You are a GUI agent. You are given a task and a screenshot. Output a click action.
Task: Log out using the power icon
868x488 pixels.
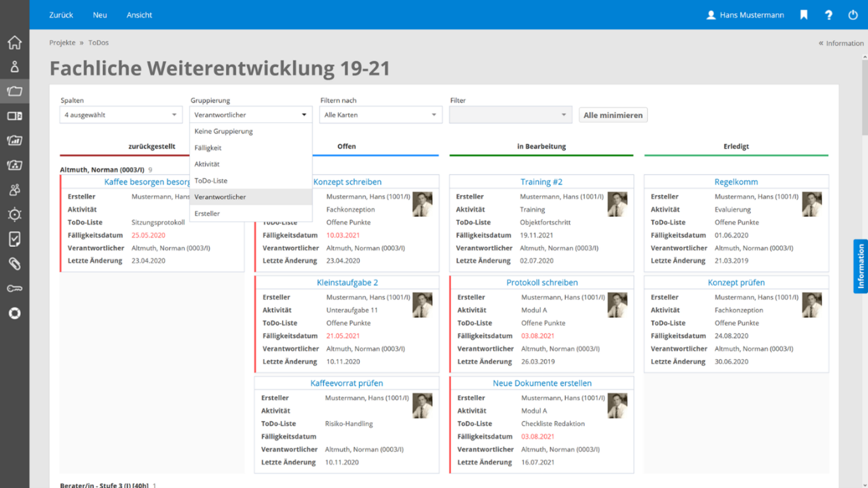[x=853, y=15]
